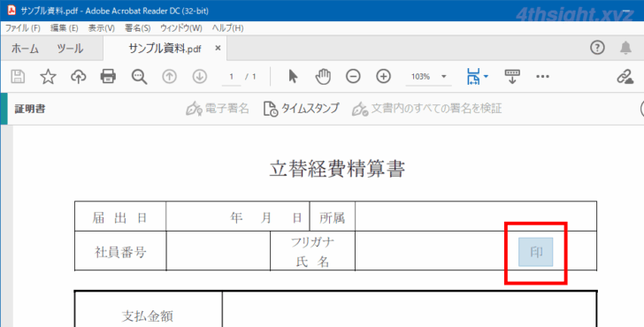Click the share link cloud icon

click(x=625, y=77)
